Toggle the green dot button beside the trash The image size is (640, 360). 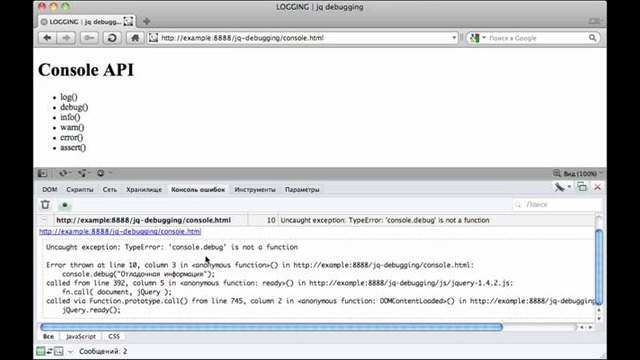pos(65,205)
